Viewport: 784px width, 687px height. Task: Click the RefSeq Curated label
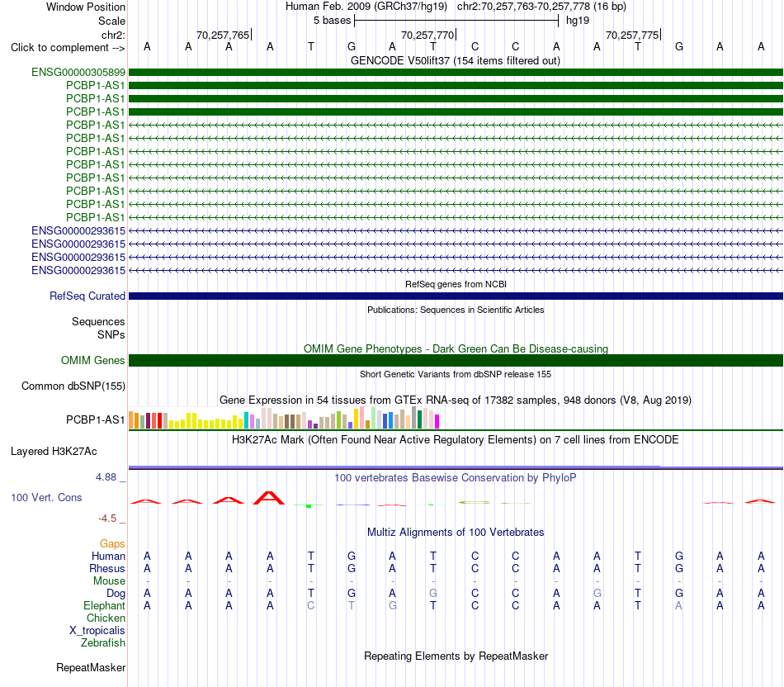click(x=87, y=296)
